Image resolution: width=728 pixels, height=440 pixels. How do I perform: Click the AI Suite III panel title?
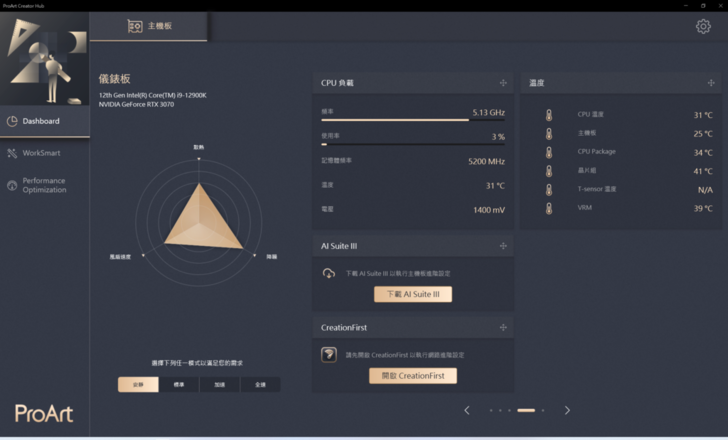tap(339, 246)
